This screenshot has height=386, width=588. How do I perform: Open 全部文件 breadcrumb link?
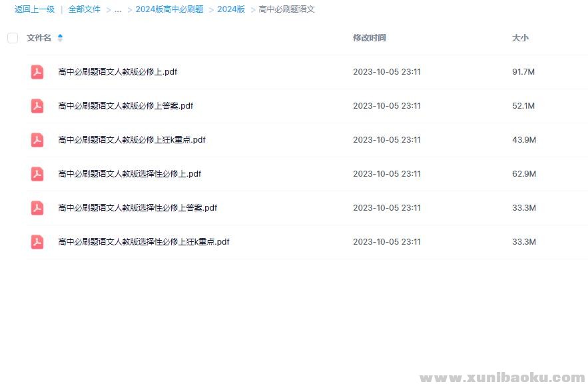85,9
